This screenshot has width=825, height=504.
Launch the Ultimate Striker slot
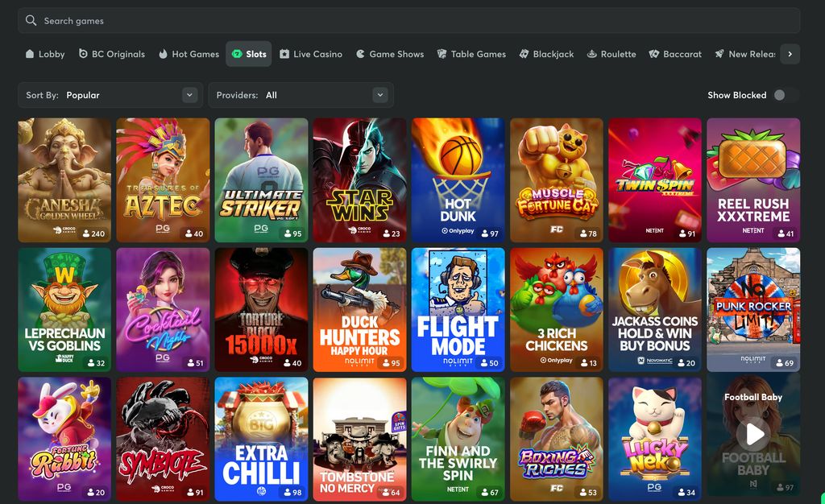tap(262, 180)
